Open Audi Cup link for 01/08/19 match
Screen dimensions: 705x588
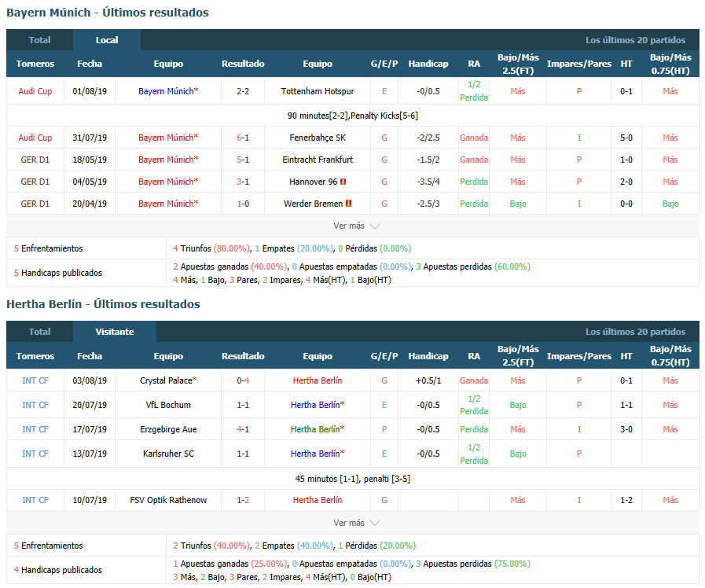tap(35, 91)
